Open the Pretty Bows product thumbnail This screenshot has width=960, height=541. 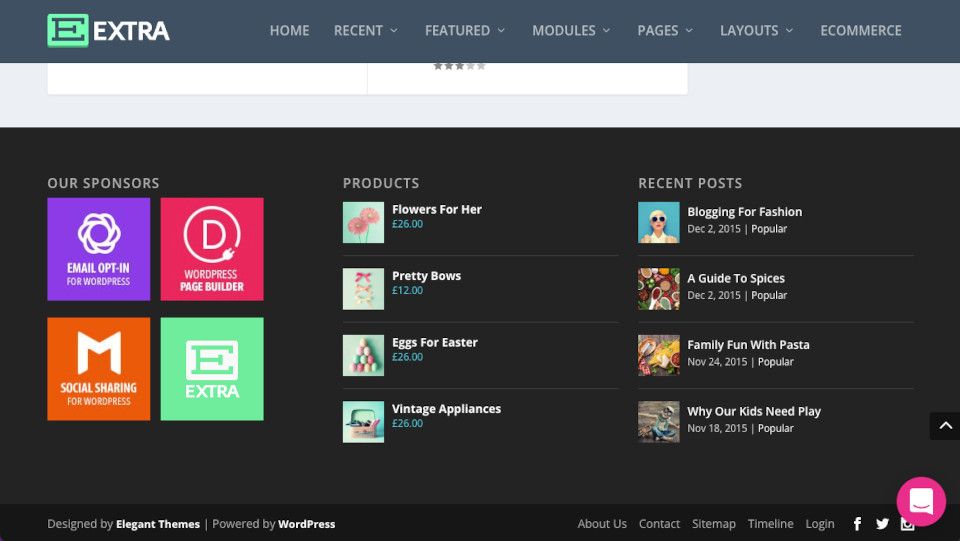(x=363, y=289)
